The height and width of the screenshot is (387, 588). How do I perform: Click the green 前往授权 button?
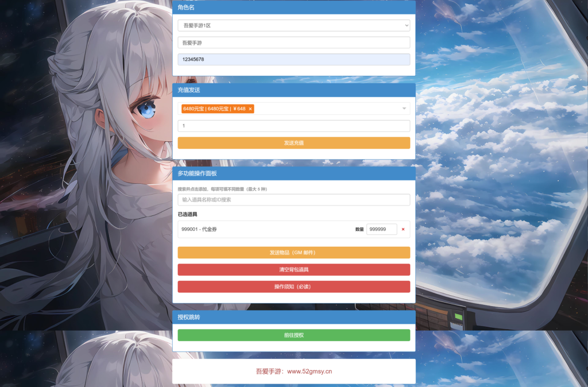point(293,335)
